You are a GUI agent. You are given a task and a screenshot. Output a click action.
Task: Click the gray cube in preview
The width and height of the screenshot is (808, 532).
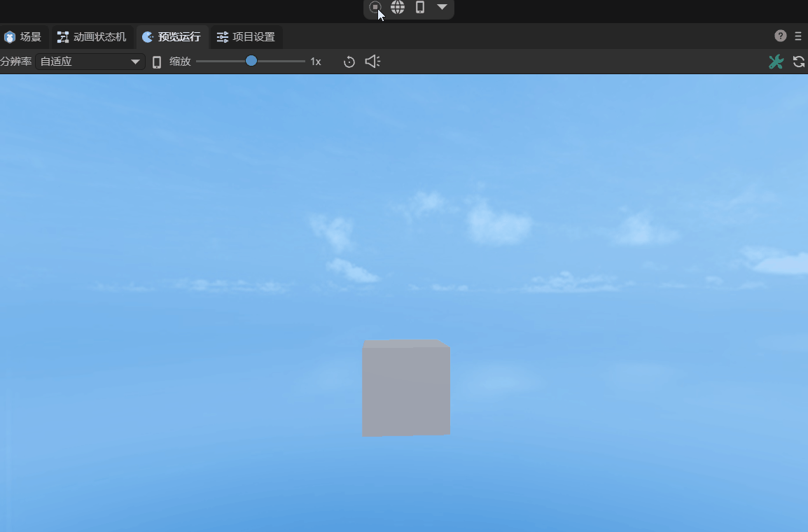tap(406, 388)
